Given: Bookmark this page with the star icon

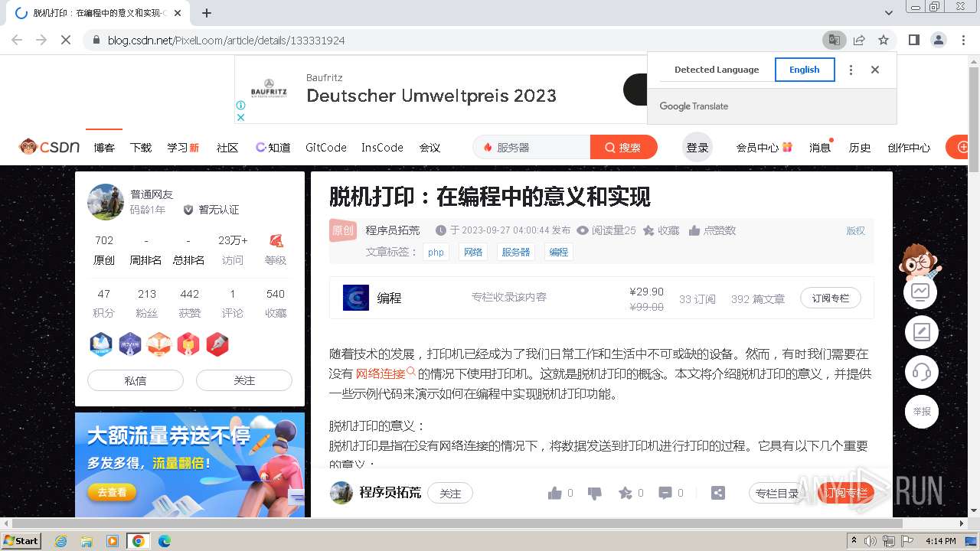Looking at the screenshot, I should [884, 40].
